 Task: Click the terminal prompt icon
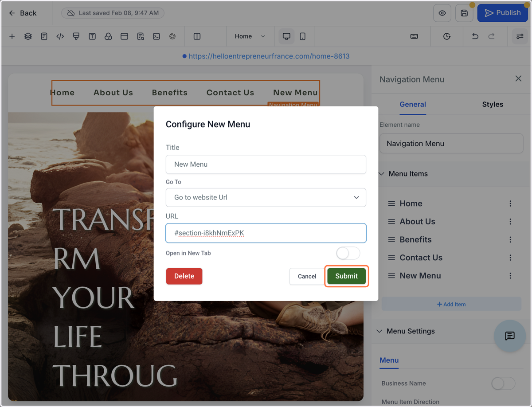pos(156,36)
